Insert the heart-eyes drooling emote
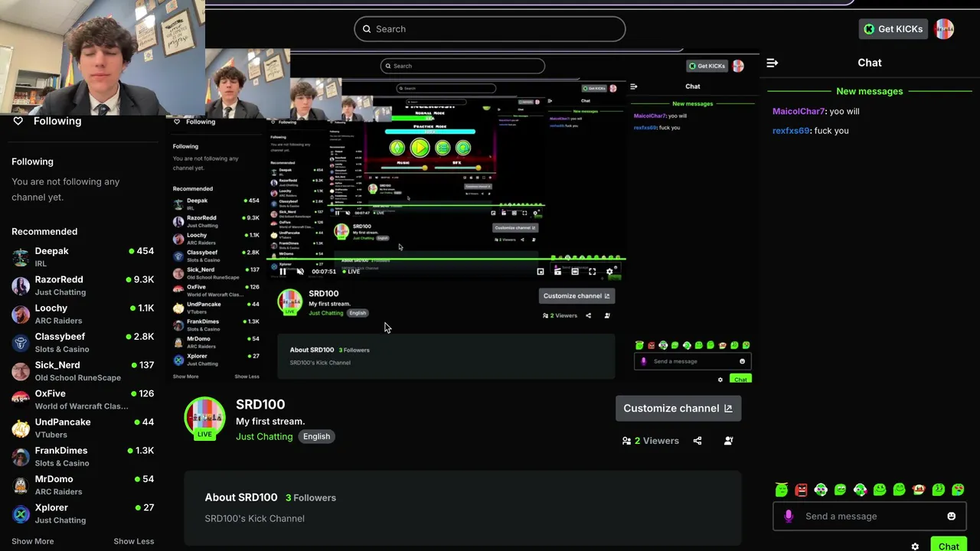 [958, 490]
